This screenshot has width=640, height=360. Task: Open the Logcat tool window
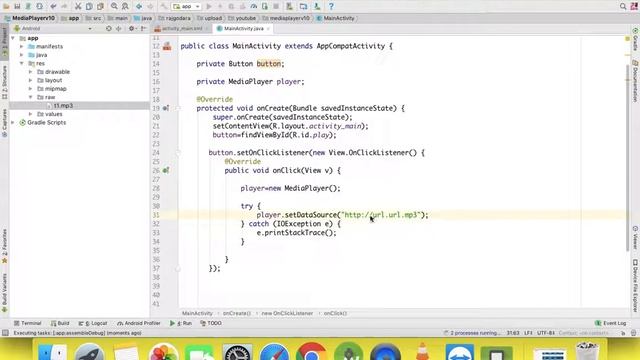pyautogui.click(x=92, y=323)
